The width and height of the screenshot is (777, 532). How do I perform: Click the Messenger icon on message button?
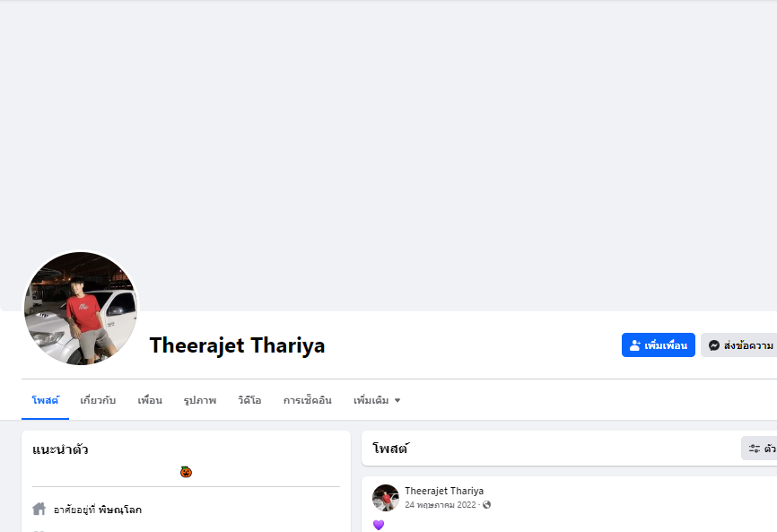714,345
